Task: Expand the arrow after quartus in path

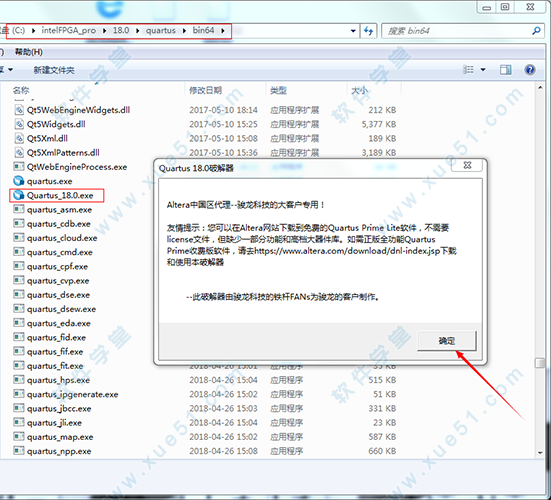Action: coord(184,31)
